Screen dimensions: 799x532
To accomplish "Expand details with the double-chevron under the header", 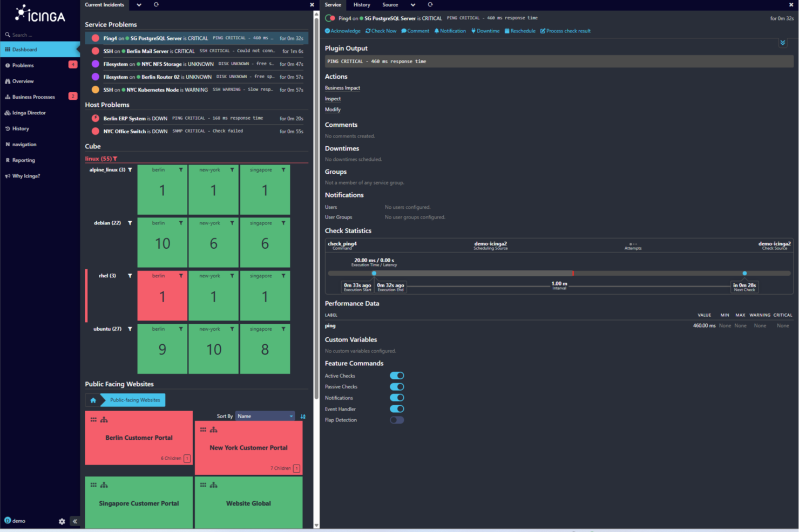I will (x=783, y=43).
